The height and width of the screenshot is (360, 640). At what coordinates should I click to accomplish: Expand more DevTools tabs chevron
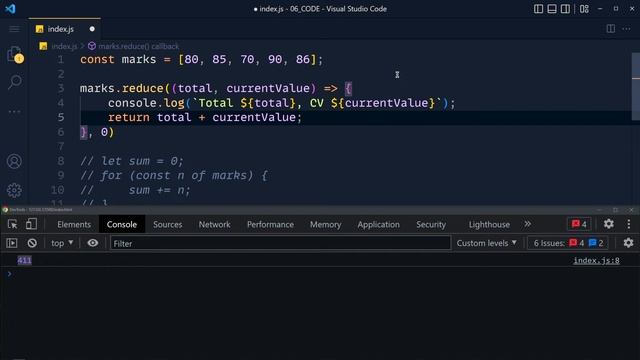528,224
